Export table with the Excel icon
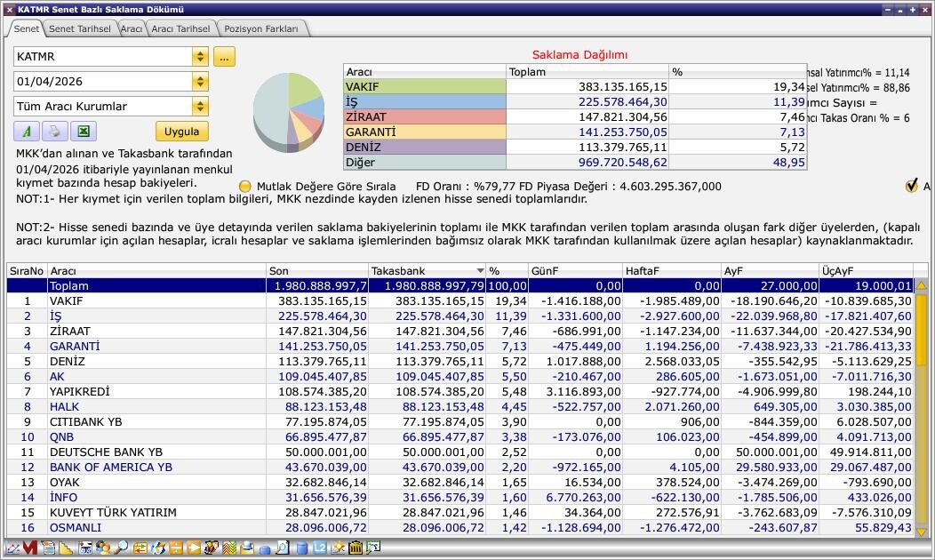The width and height of the screenshot is (935, 560). [83, 132]
